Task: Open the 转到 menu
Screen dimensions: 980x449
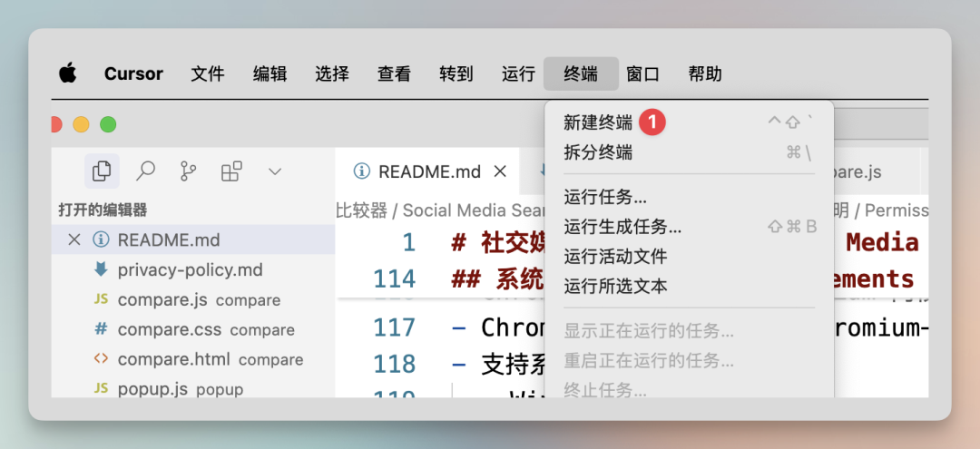Action: [x=456, y=73]
